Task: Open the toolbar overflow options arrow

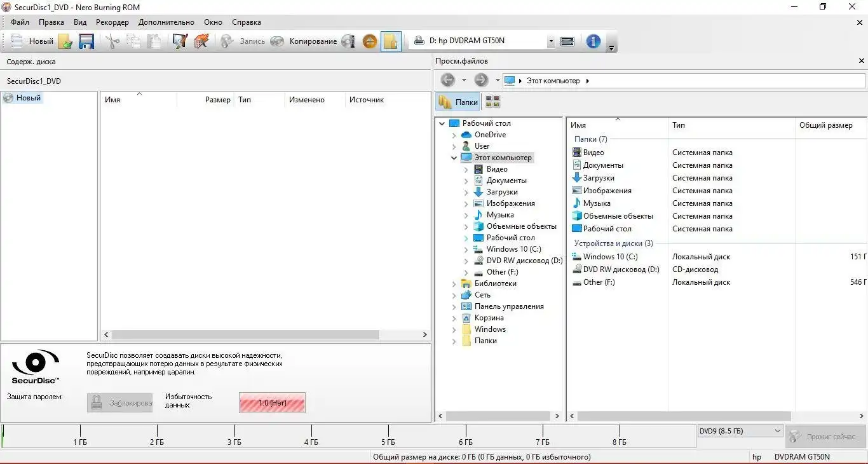Action: tap(611, 47)
